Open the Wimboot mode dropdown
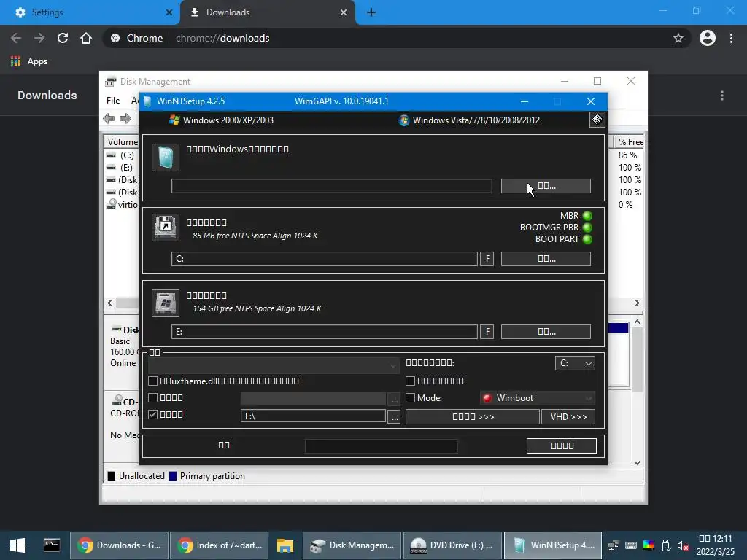 click(538, 398)
